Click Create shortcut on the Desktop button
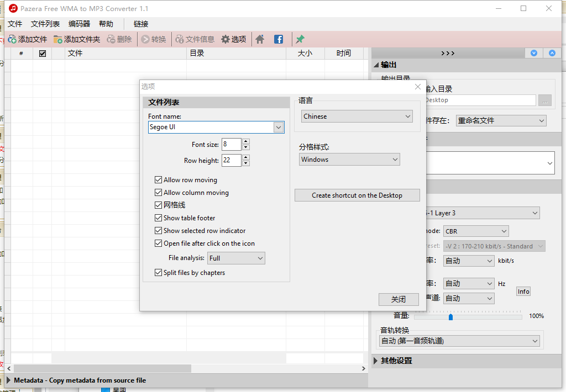 tap(357, 195)
